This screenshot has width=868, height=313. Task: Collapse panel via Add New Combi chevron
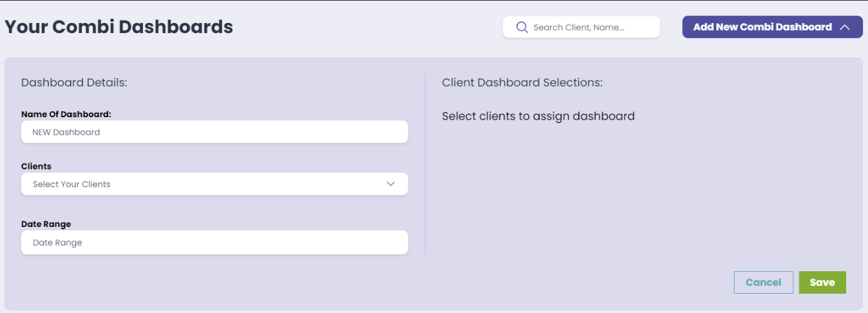(845, 27)
